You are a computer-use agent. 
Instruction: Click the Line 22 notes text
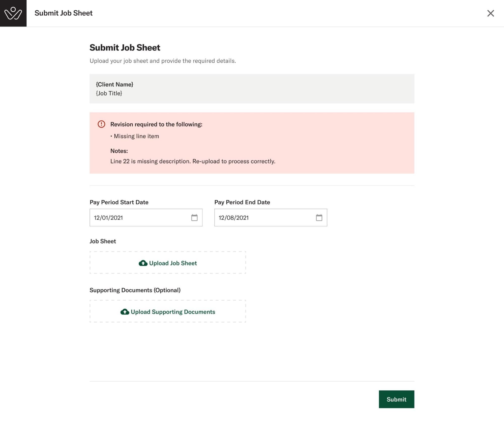pos(193,161)
